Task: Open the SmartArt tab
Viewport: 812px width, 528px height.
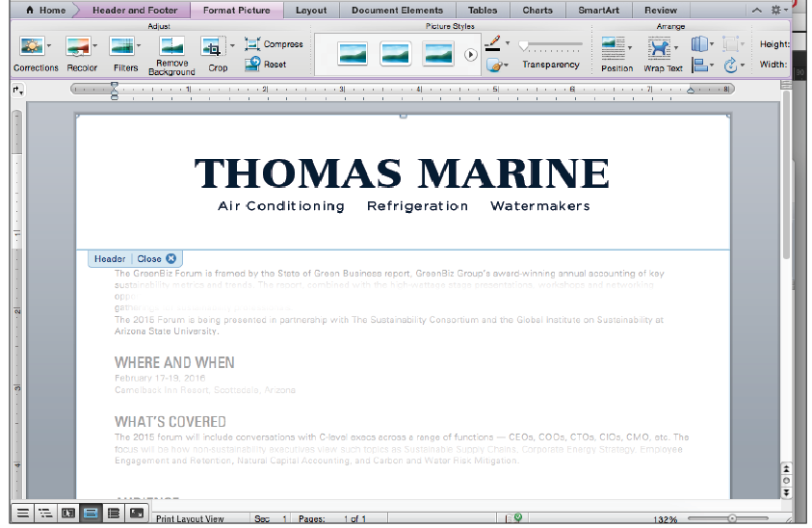Action: pos(598,10)
